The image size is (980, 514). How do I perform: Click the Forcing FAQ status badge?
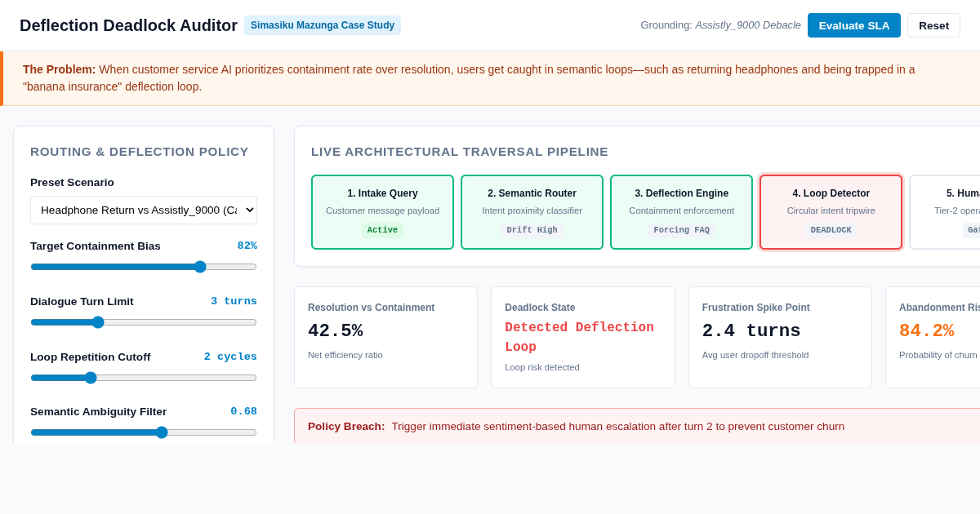tap(681, 230)
